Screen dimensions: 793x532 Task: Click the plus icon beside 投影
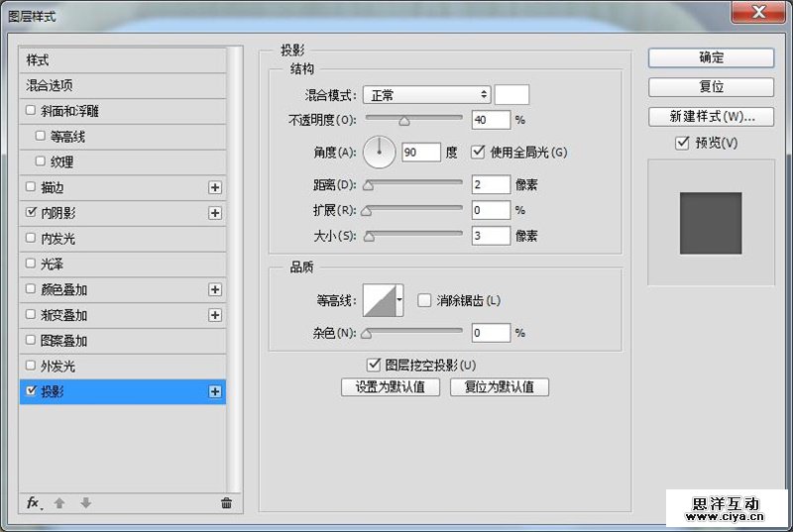[x=215, y=391]
